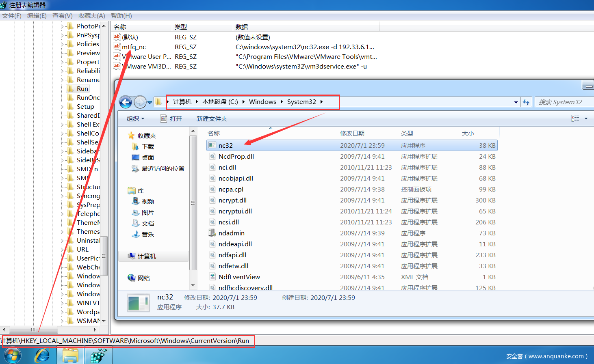Click the 下载 folder icon

click(x=135, y=146)
